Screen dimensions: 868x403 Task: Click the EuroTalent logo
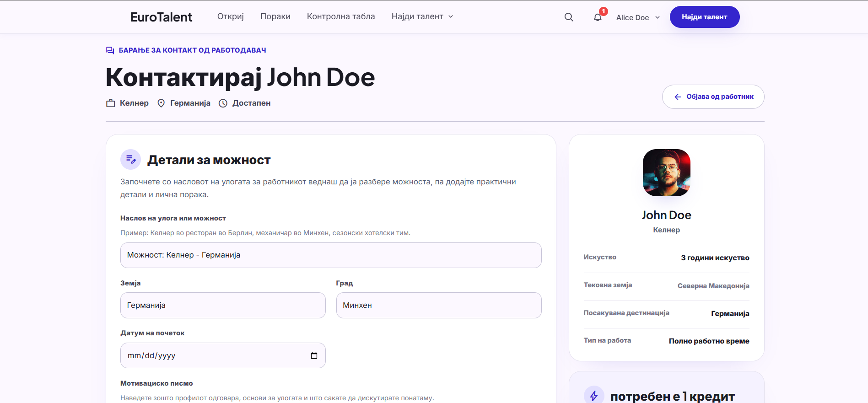pos(161,17)
